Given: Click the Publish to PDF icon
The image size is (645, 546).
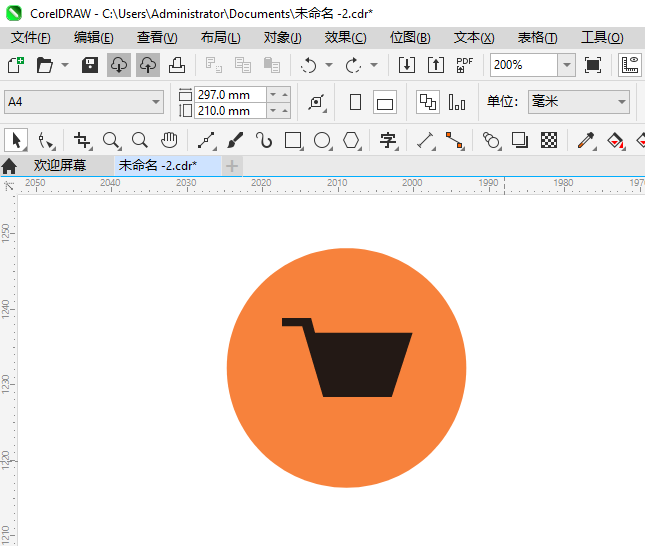Looking at the screenshot, I should pyautogui.click(x=464, y=65).
